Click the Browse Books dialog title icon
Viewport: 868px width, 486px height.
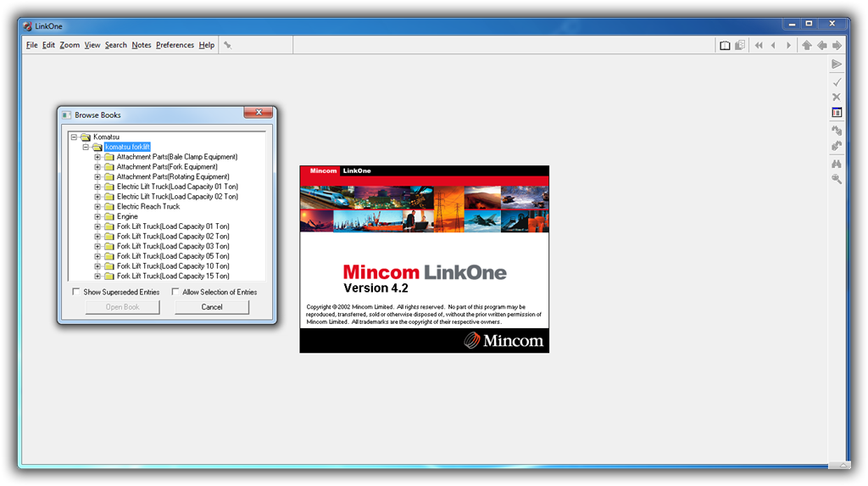tap(66, 115)
